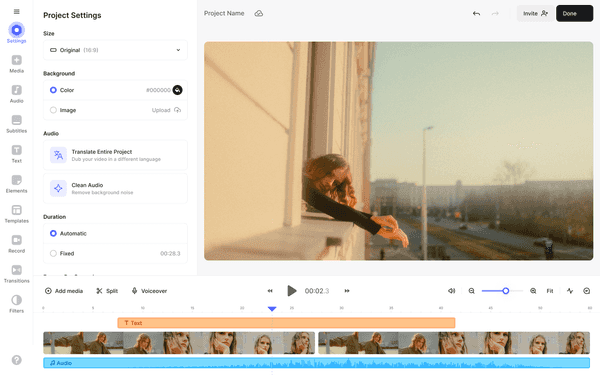Select the second video clip thumbnail strip
Viewport: 600px width, 375px height.
(x=454, y=343)
